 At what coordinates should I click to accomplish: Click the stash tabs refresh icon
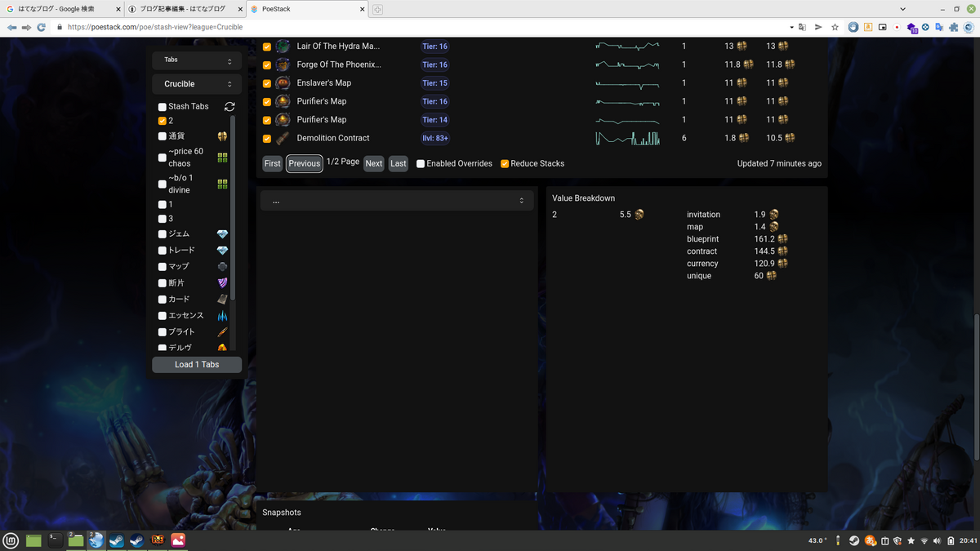click(x=229, y=106)
